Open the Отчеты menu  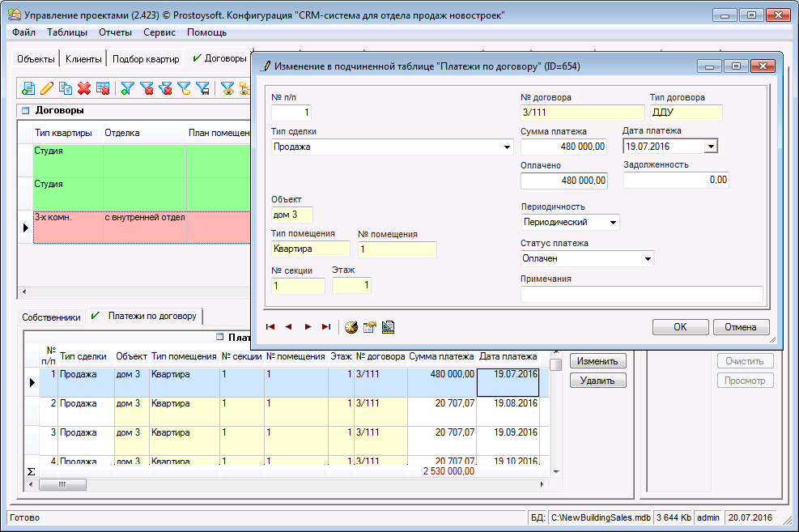point(115,32)
